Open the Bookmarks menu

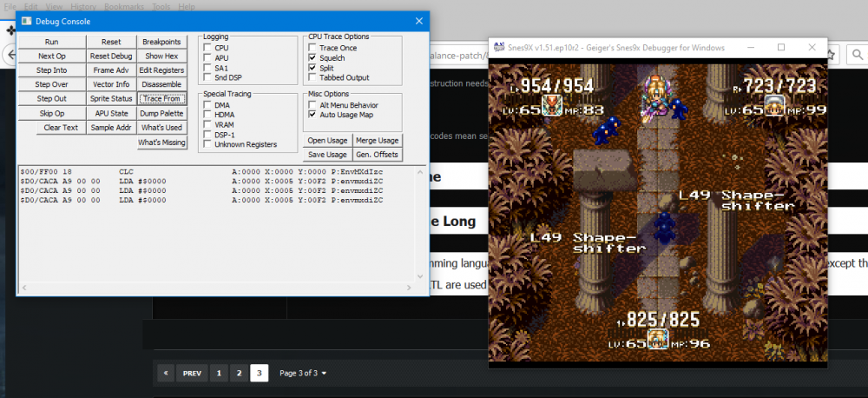click(124, 7)
